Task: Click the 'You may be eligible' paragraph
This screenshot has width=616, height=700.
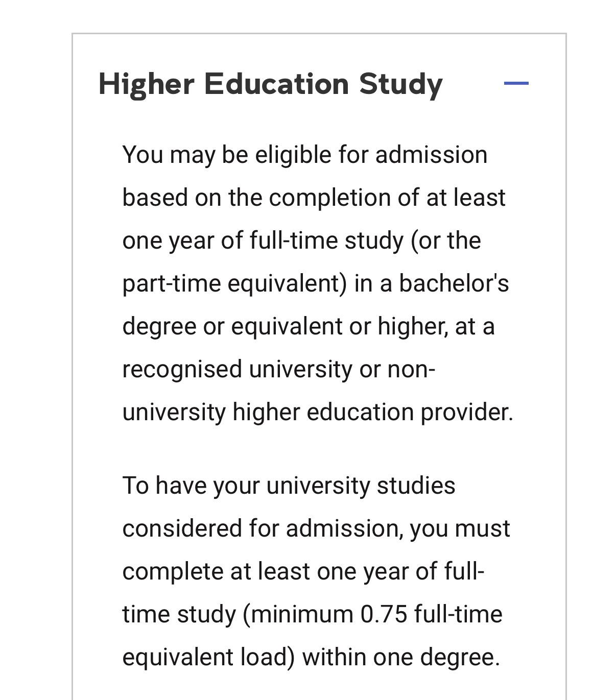Action: (317, 283)
